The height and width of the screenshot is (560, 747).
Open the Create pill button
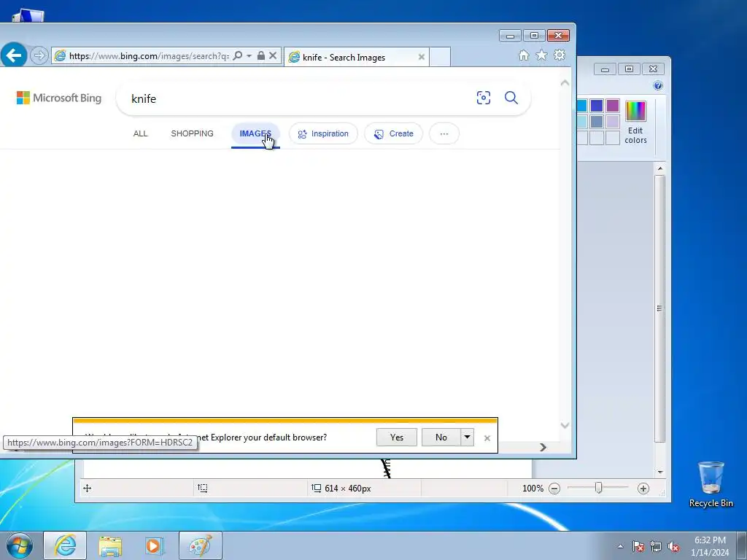(393, 134)
